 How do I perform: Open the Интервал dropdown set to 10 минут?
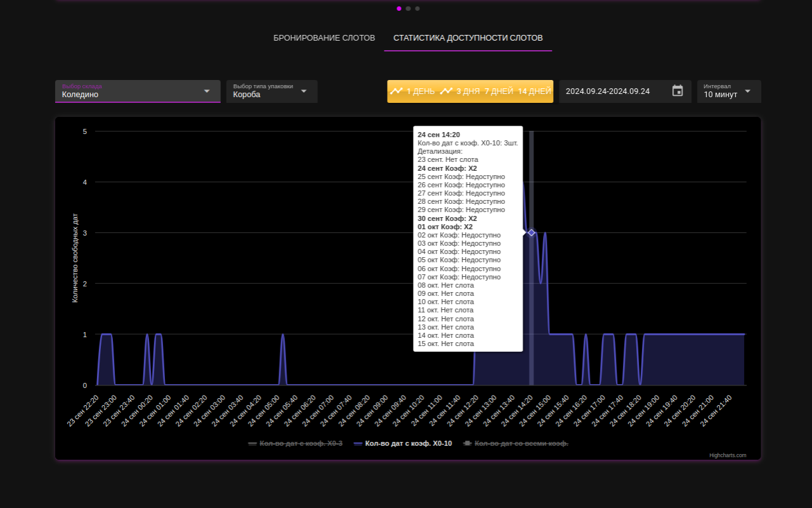(x=728, y=91)
